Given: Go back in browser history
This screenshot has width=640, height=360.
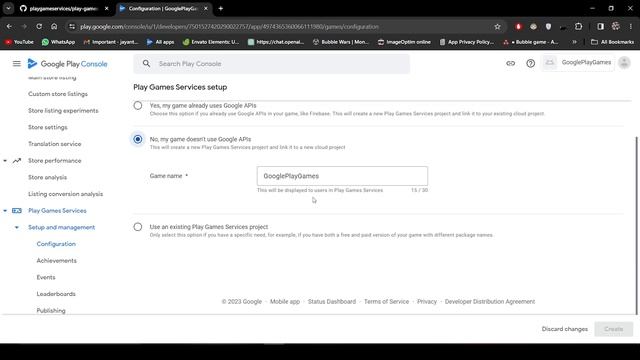Looking at the screenshot, I should coord(9,27).
